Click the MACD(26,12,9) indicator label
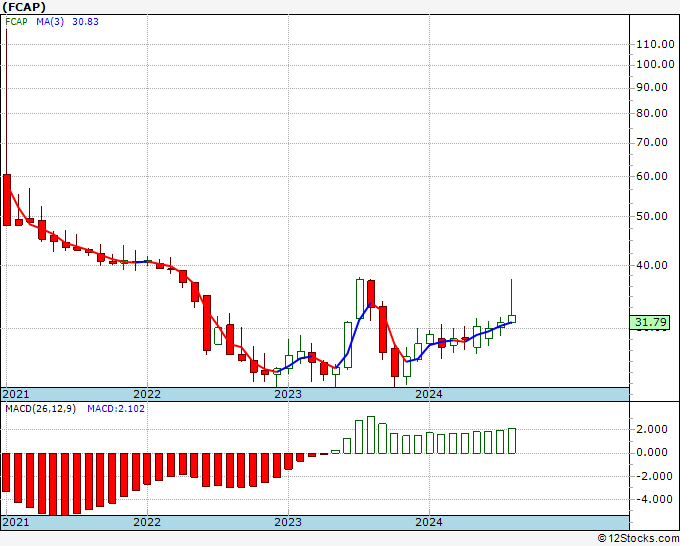 [x=40, y=409]
